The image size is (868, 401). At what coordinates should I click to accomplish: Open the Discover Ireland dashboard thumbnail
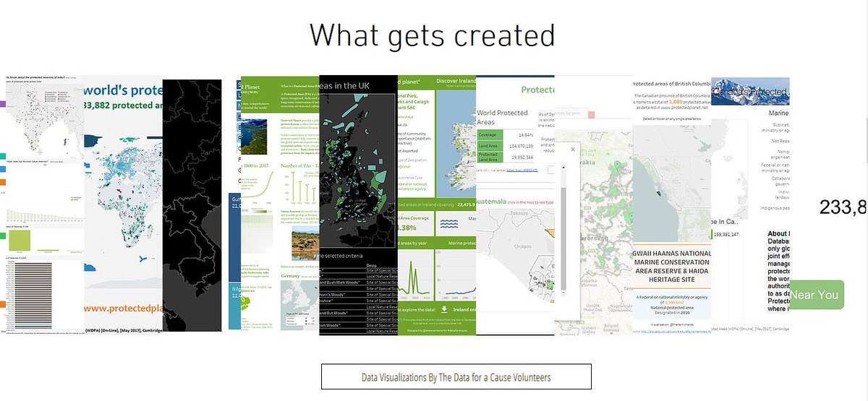(x=437, y=205)
